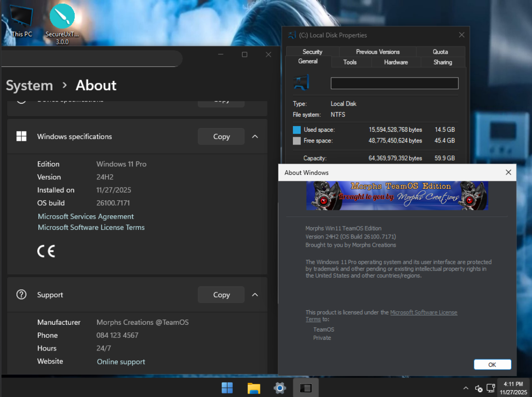Click the drive label text field
The height and width of the screenshot is (397, 532).
coord(394,83)
